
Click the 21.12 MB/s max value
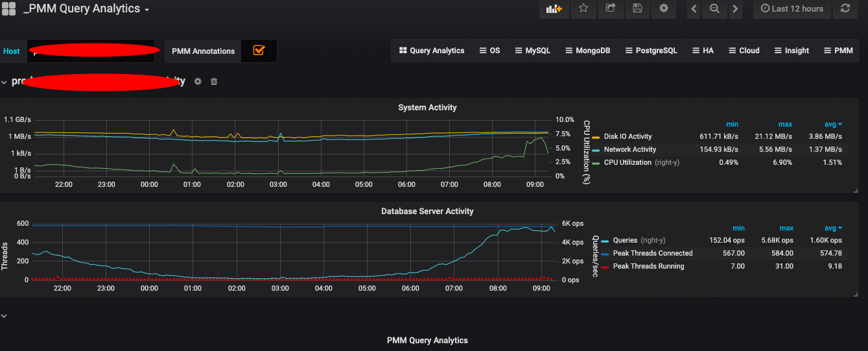pyautogui.click(x=773, y=136)
